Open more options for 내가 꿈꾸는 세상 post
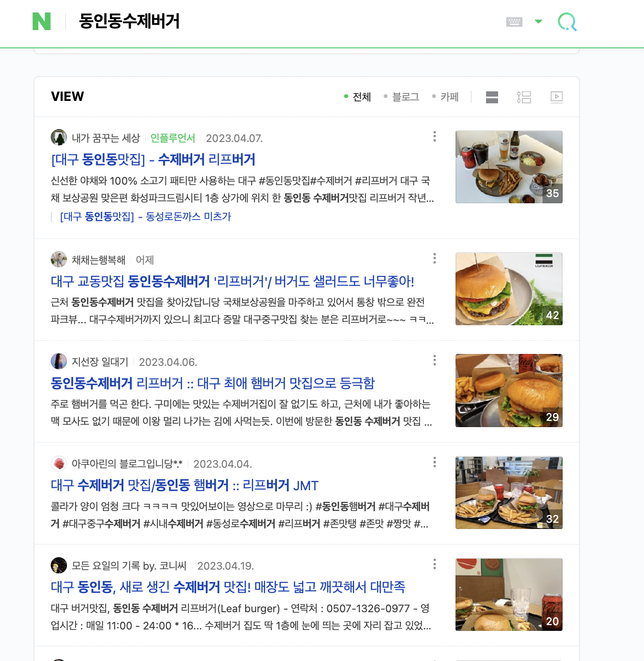 [x=434, y=137]
